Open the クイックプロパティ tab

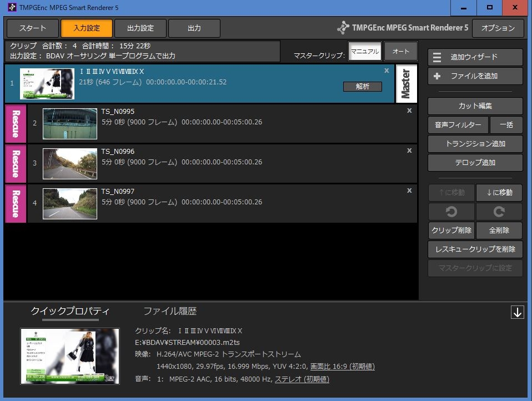coord(70,312)
